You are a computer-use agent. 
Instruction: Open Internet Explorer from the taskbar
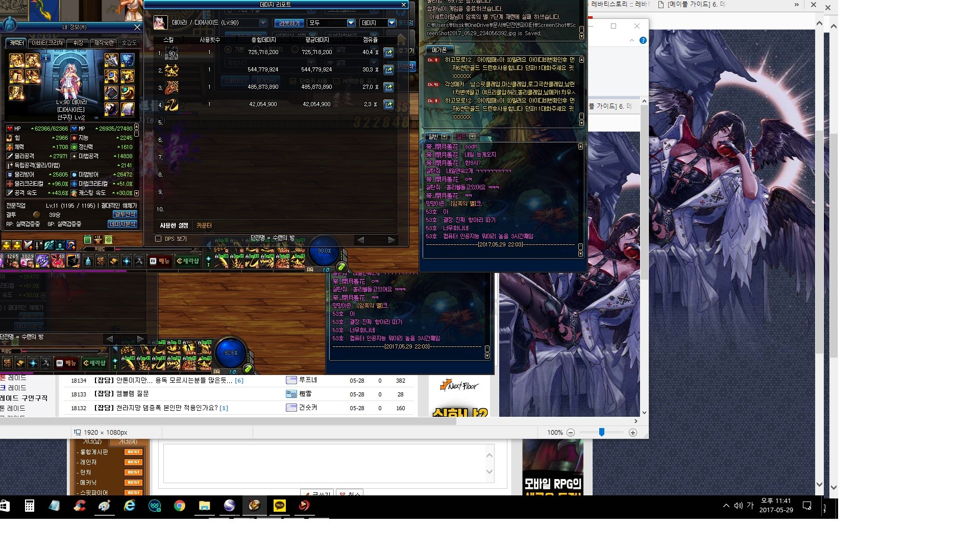click(130, 506)
